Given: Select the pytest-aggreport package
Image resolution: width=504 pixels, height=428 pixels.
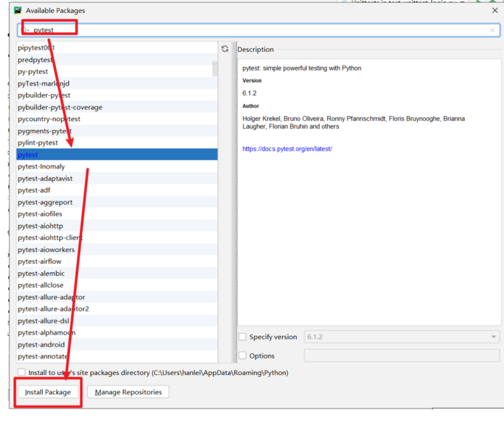Looking at the screenshot, I should point(117,202).
